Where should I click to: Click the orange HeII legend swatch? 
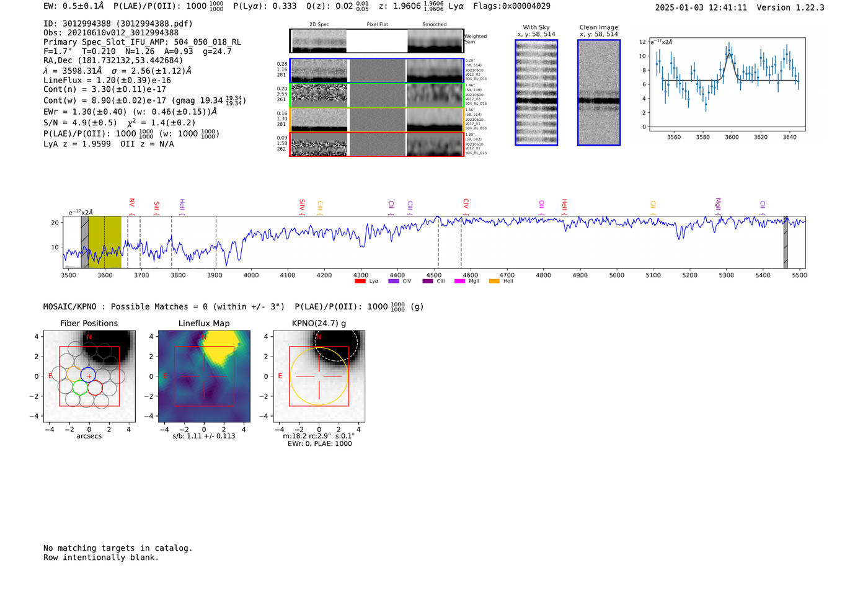click(494, 282)
